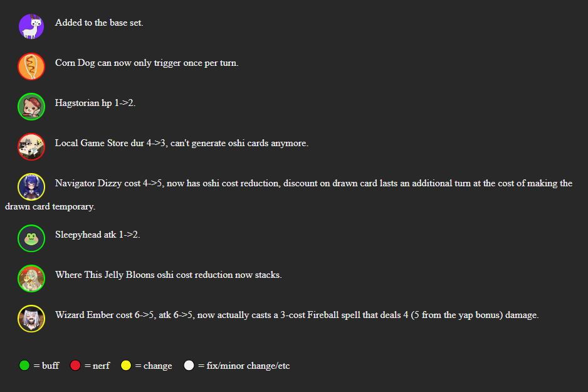Image resolution: width=588 pixels, height=392 pixels.
Task: Click the Where This Jelly Bloons icon
Action: point(31,278)
